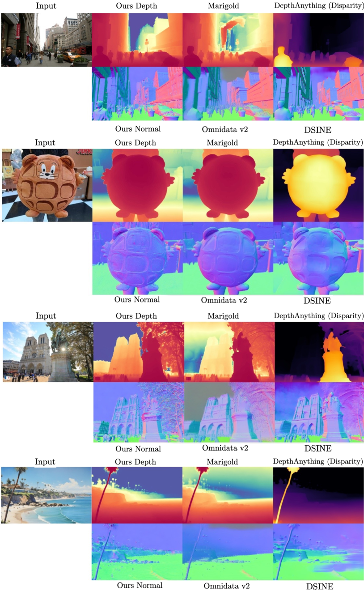This screenshot has width=364, height=592.
Task: Click the 'Input' label above the street photo
Action: tap(45, 6)
